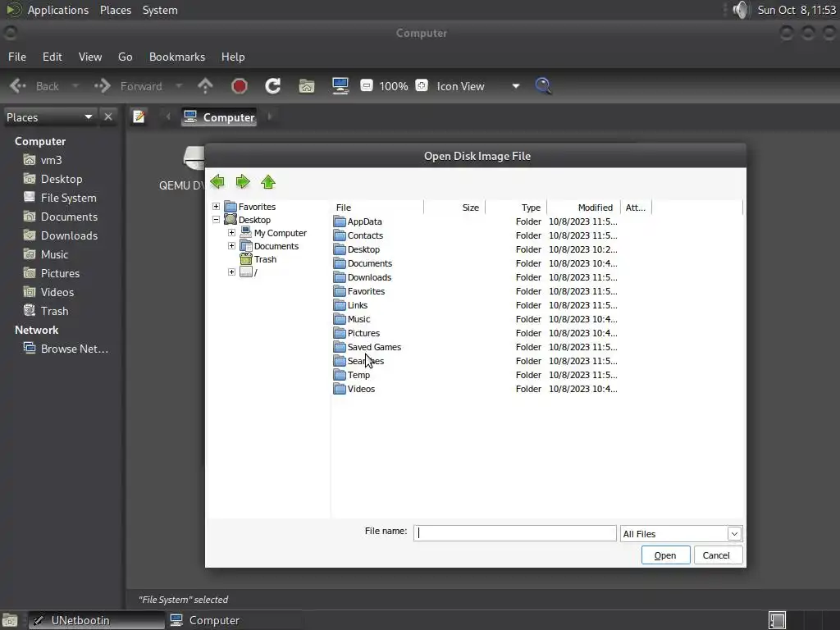Image resolution: width=840 pixels, height=630 pixels.
Task: Open vm3 home in Places sidebar
Action: tap(43, 160)
